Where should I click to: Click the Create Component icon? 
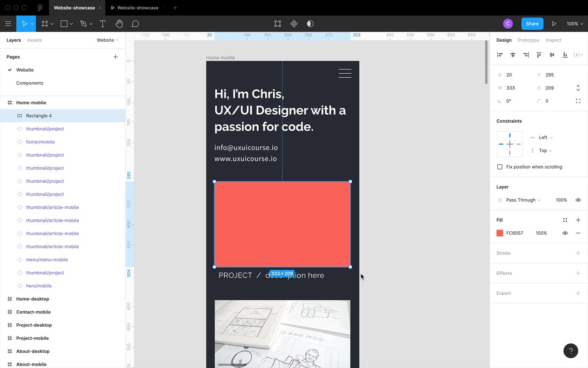click(x=294, y=24)
